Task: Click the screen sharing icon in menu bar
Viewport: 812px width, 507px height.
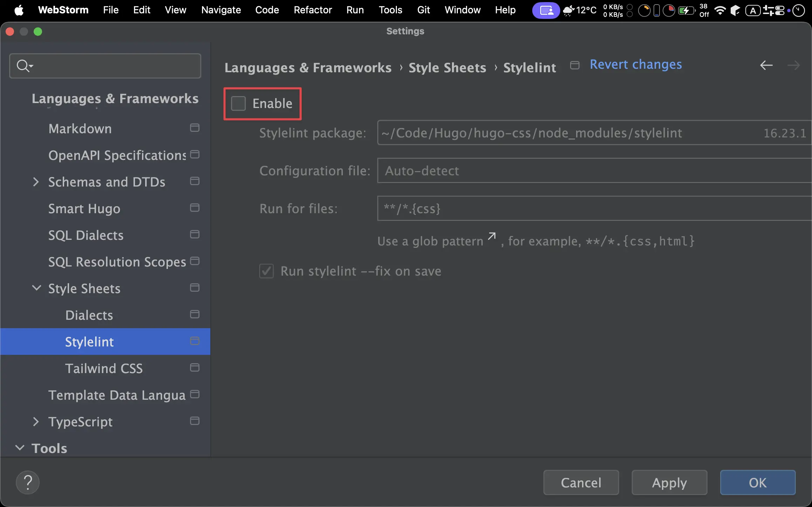Action: (x=546, y=10)
